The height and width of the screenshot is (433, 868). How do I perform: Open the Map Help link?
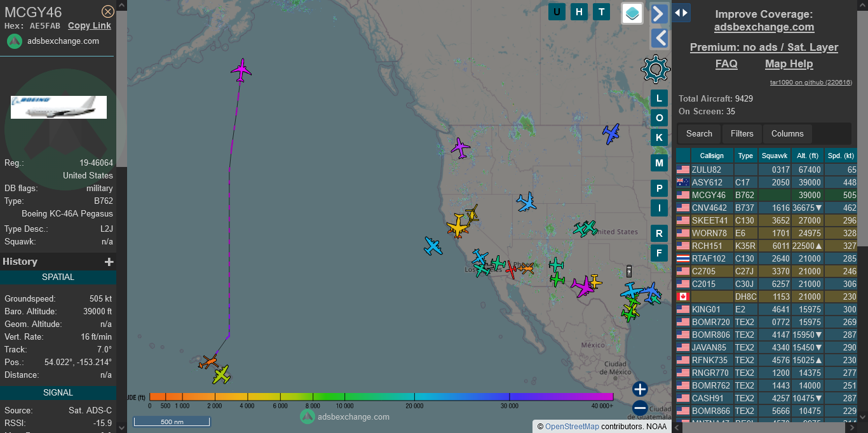click(x=789, y=63)
